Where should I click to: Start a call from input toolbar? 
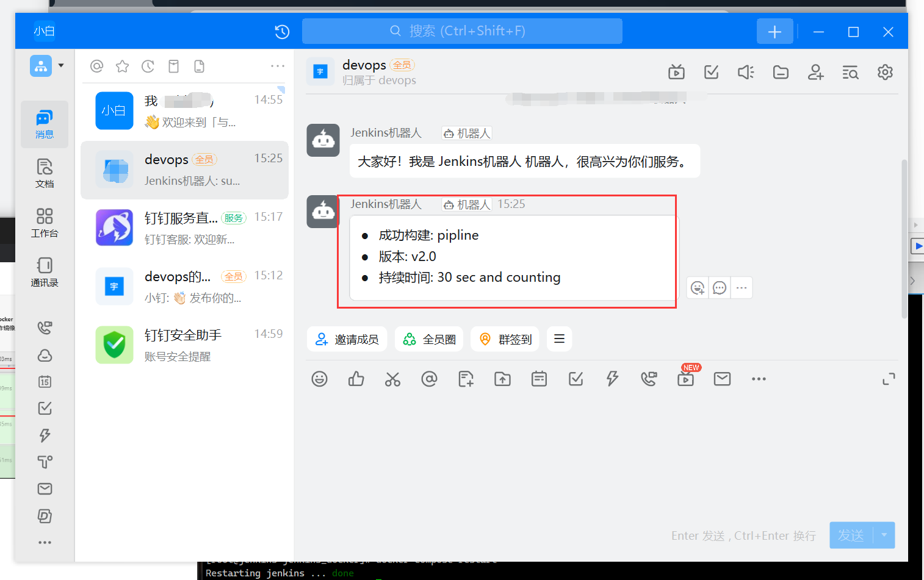[649, 379]
